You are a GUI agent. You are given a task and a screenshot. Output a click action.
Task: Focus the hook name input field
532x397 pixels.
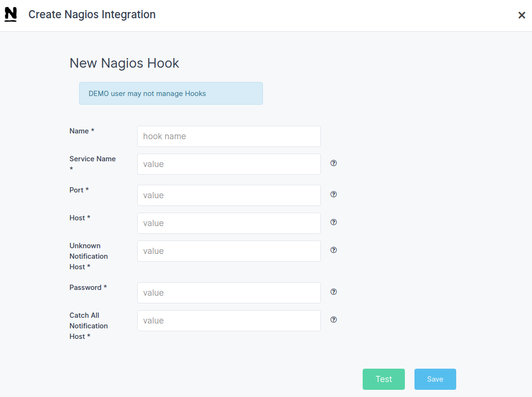pyautogui.click(x=229, y=136)
